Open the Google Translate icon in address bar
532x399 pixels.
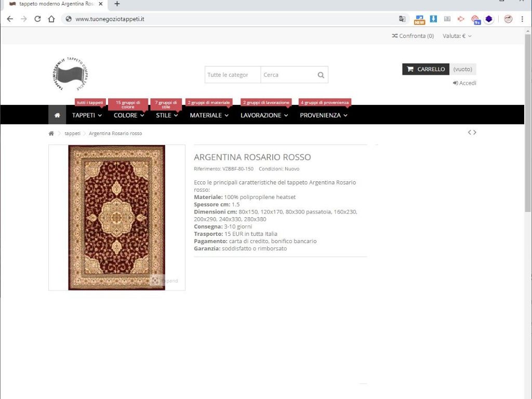click(x=402, y=19)
